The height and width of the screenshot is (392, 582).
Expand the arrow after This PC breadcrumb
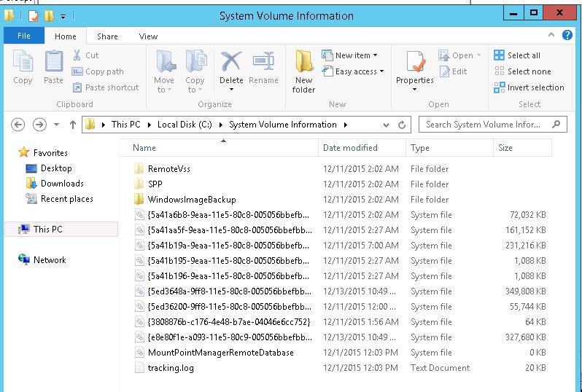(x=150, y=125)
